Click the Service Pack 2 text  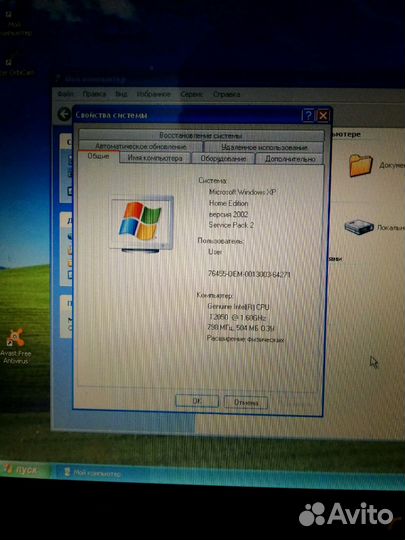coord(231,225)
